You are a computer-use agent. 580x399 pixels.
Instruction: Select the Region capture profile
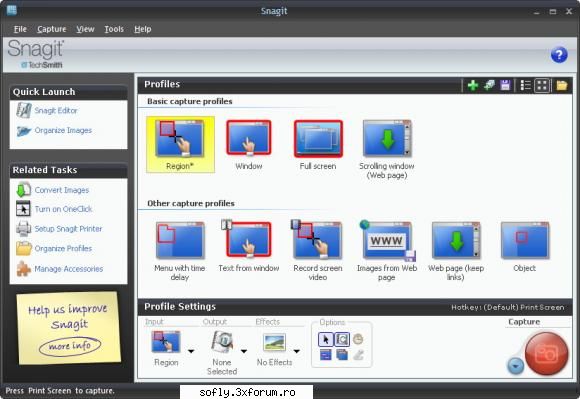(x=180, y=145)
